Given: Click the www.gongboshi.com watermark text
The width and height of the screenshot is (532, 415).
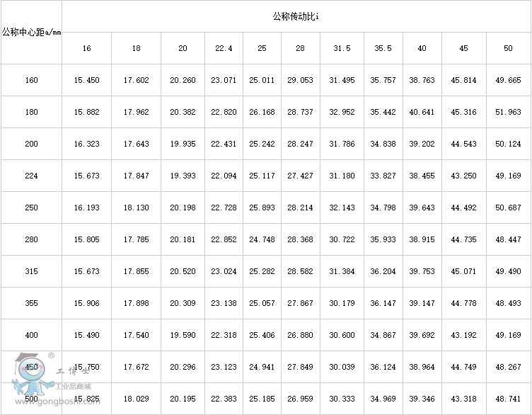Looking at the screenshot, I should 58,402.
